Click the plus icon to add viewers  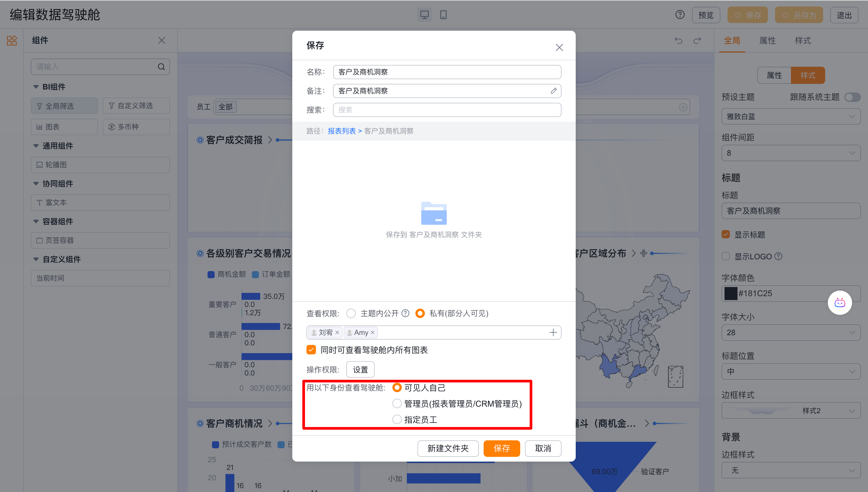click(553, 333)
